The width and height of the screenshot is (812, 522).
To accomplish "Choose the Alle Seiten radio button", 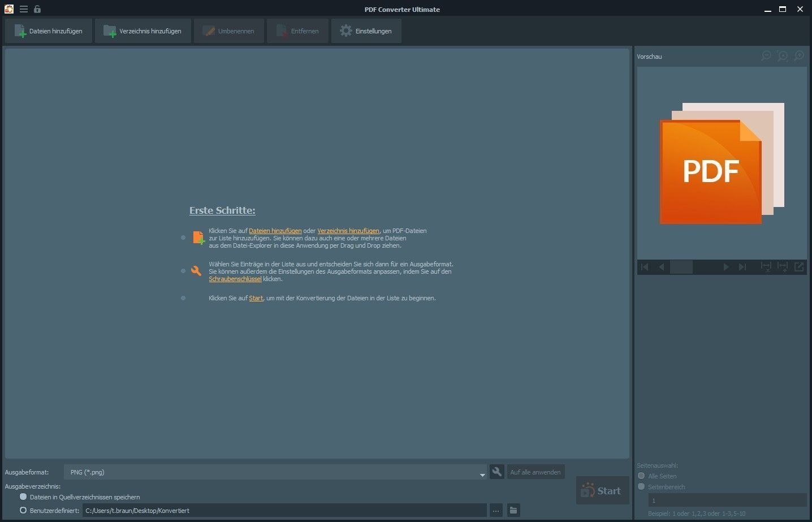I will [x=641, y=476].
